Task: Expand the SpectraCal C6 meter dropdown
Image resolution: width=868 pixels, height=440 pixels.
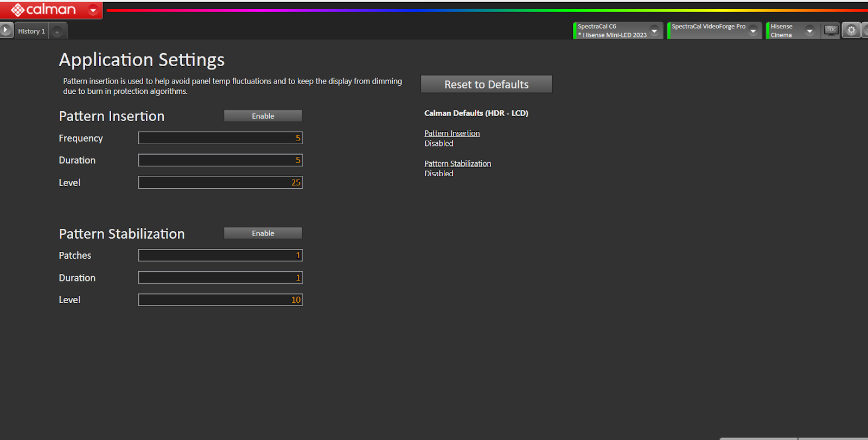Action: click(x=654, y=31)
